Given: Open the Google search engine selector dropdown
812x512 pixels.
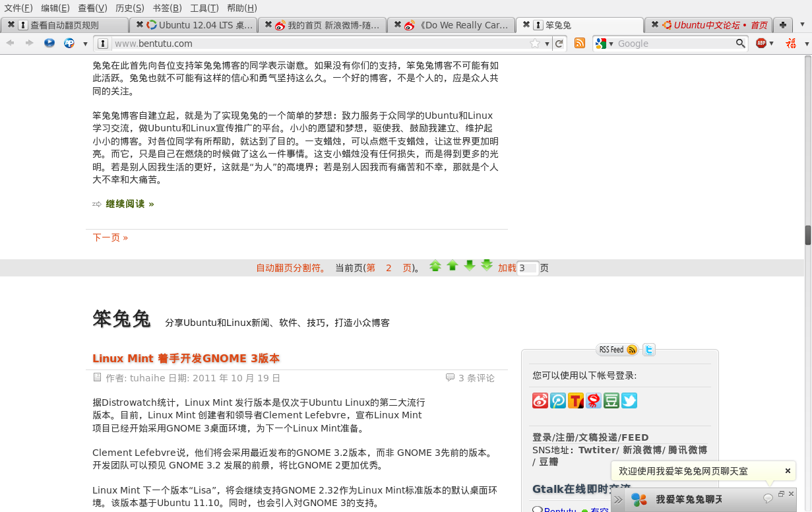Looking at the screenshot, I should [x=604, y=44].
